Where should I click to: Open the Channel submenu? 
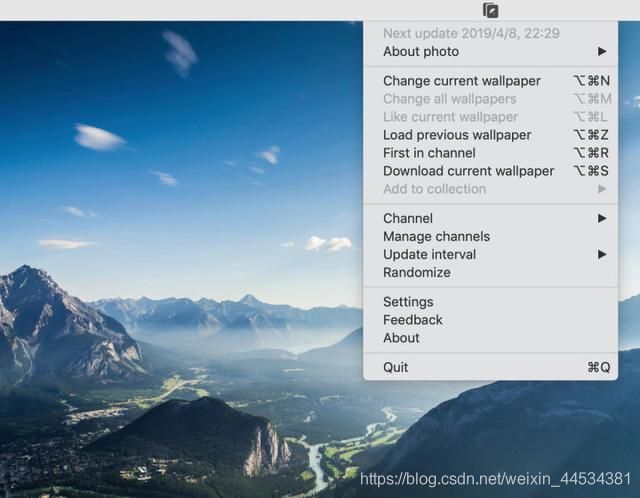click(490, 218)
